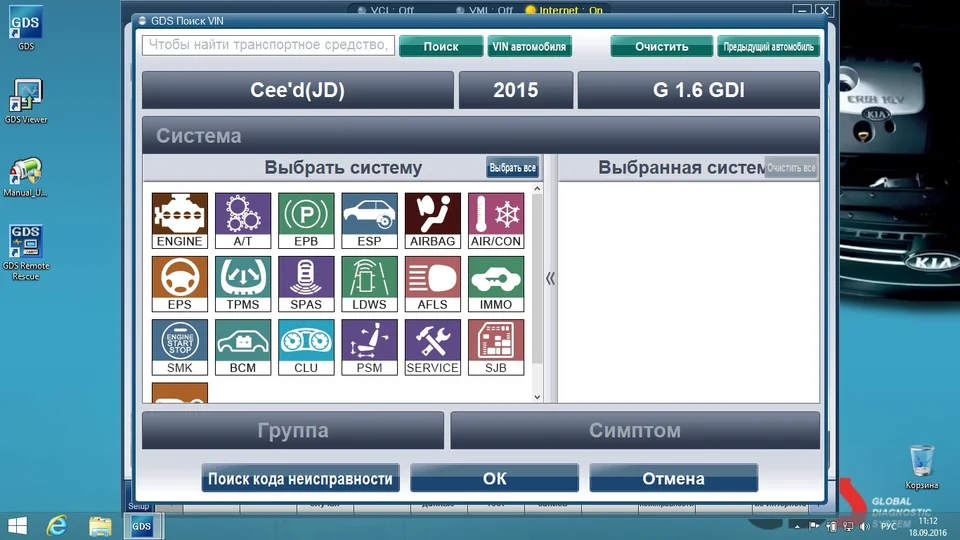Switch to GDS taskbar application button

142,526
